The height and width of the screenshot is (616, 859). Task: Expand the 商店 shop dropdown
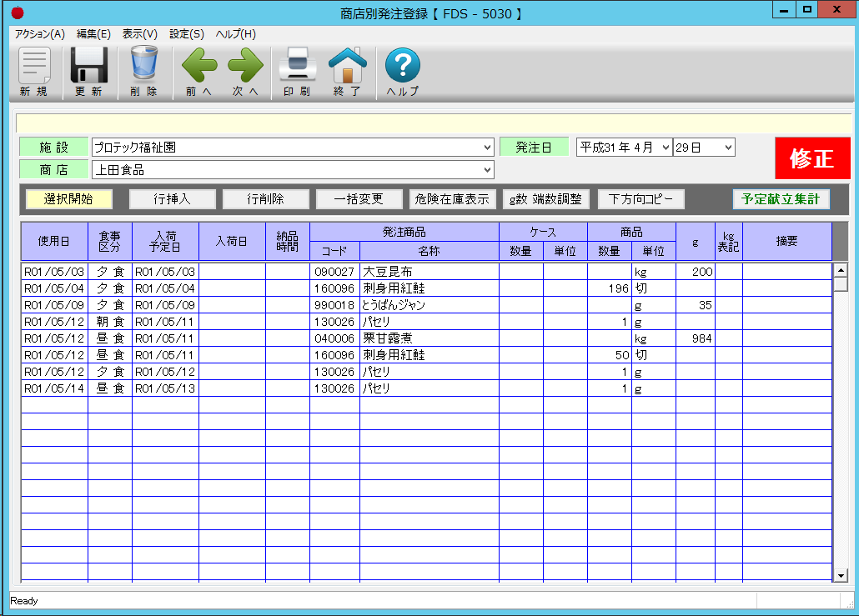coord(487,170)
